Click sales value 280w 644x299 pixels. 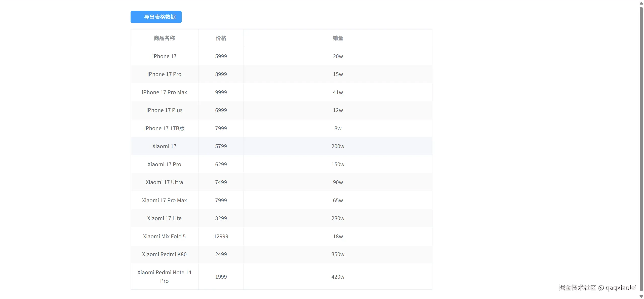(338, 218)
